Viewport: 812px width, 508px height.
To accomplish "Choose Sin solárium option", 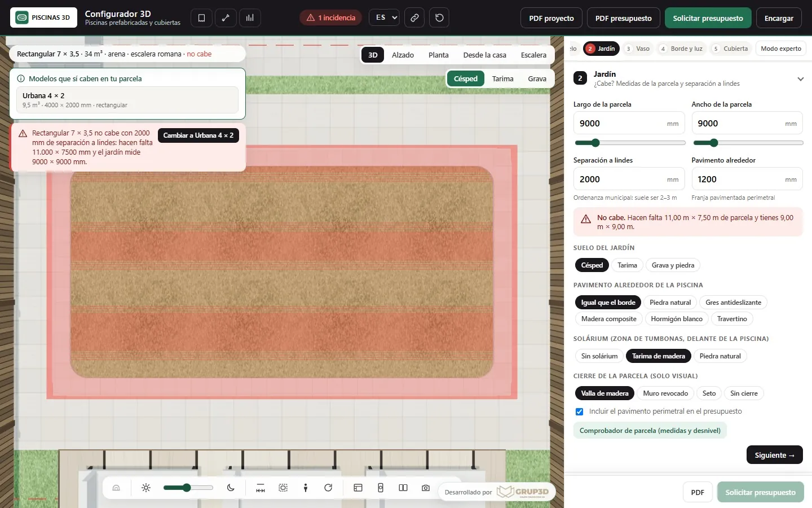I will (599, 356).
